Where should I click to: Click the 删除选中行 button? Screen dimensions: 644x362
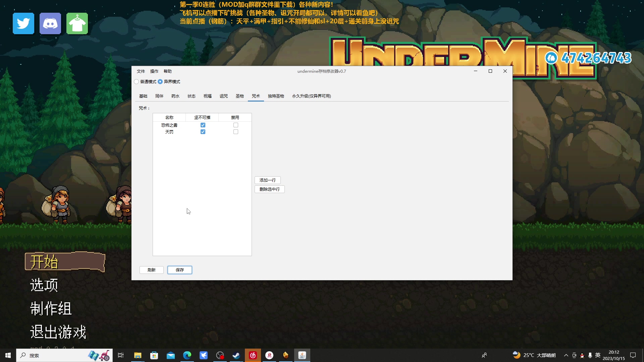(x=270, y=189)
